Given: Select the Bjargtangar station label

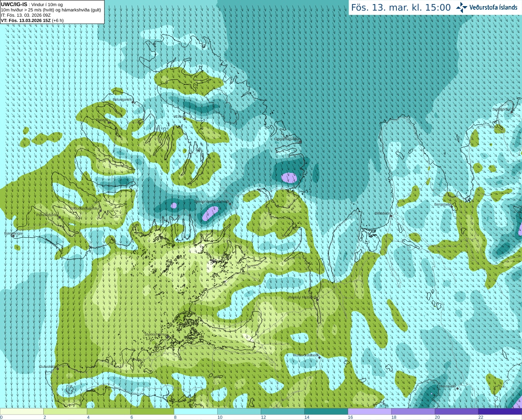Looking at the screenshot, I should pyautogui.click(x=13, y=233).
